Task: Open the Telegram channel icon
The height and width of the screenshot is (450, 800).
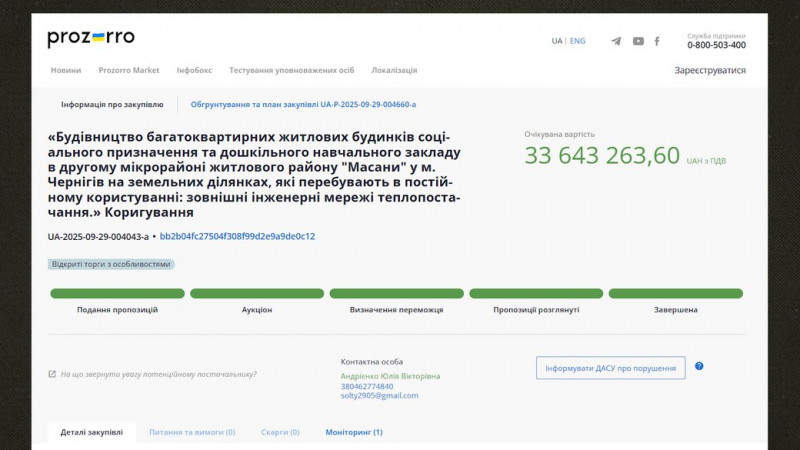Action: click(616, 41)
